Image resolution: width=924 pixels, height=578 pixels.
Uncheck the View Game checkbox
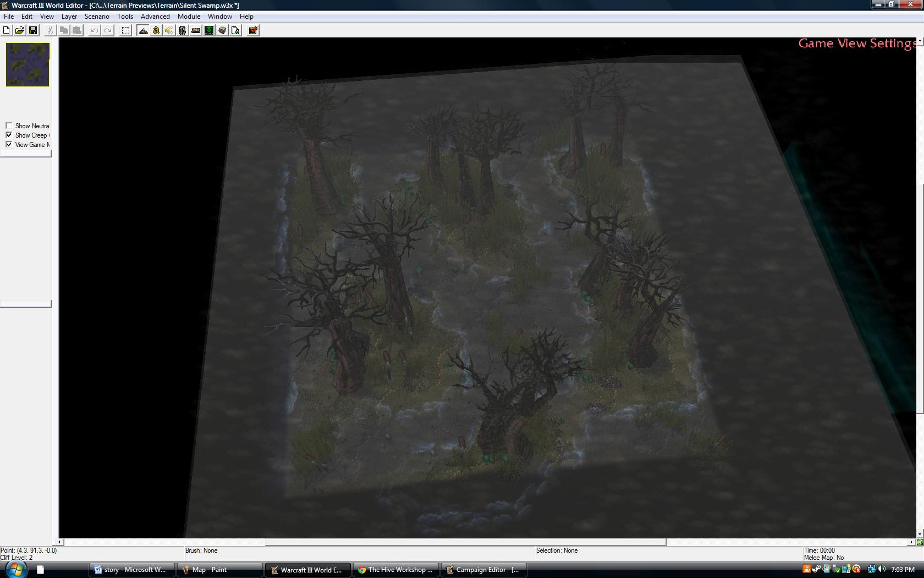(x=9, y=144)
